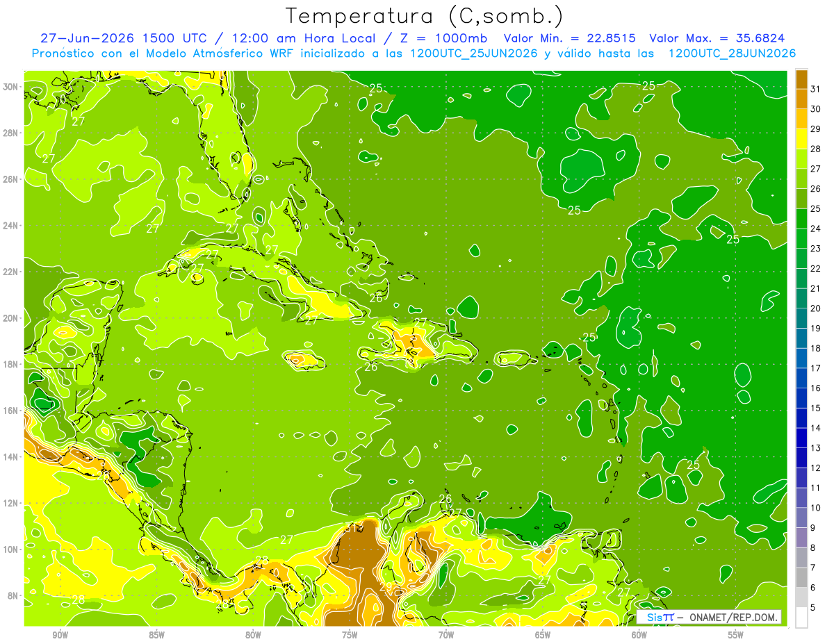Select the lime swatch between 27 and 28

[x=801, y=158]
